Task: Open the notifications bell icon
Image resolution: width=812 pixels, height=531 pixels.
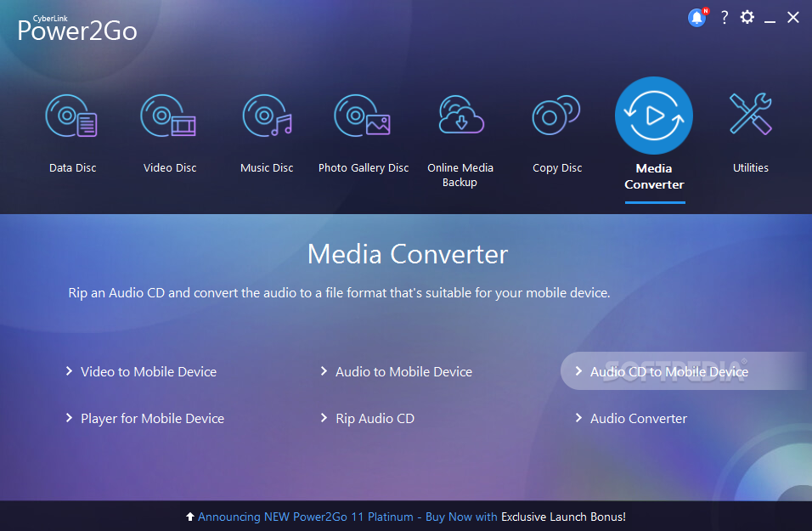Action: [697, 18]
